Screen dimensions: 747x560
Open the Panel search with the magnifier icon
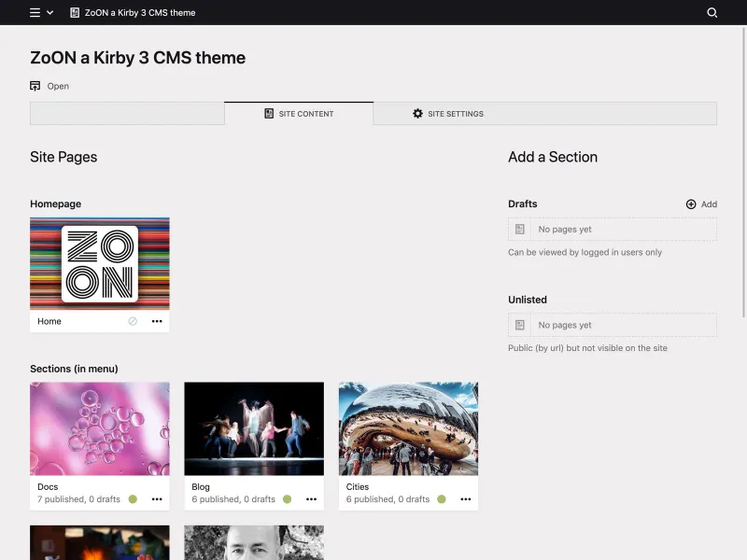[712, 13]
